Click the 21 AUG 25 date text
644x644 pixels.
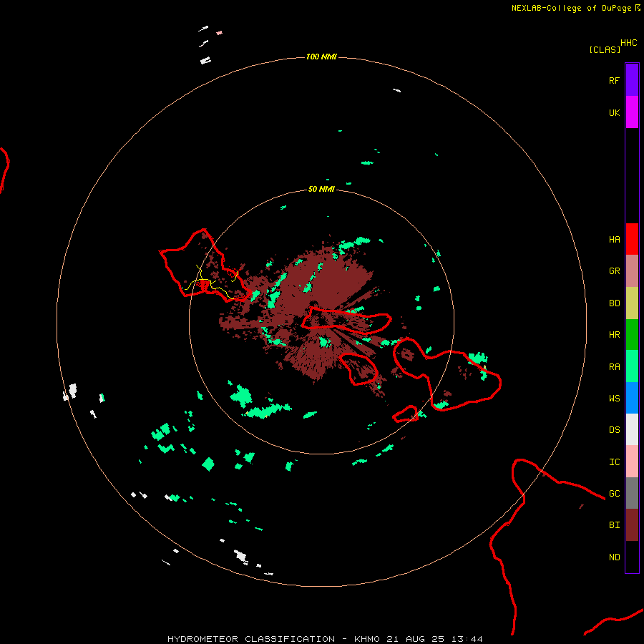click(415, 639)
